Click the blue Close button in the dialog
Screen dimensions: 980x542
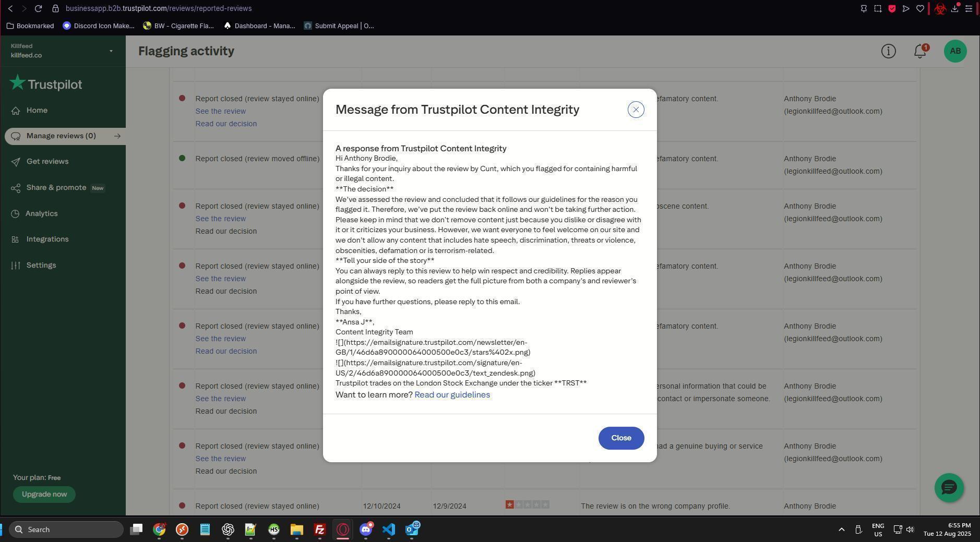click(x=621, y=438)
